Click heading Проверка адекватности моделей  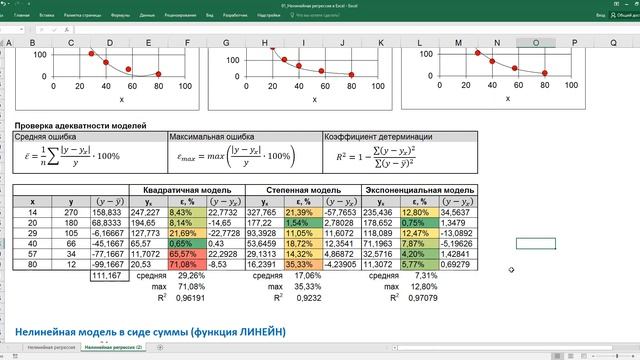tap(80, 126)
